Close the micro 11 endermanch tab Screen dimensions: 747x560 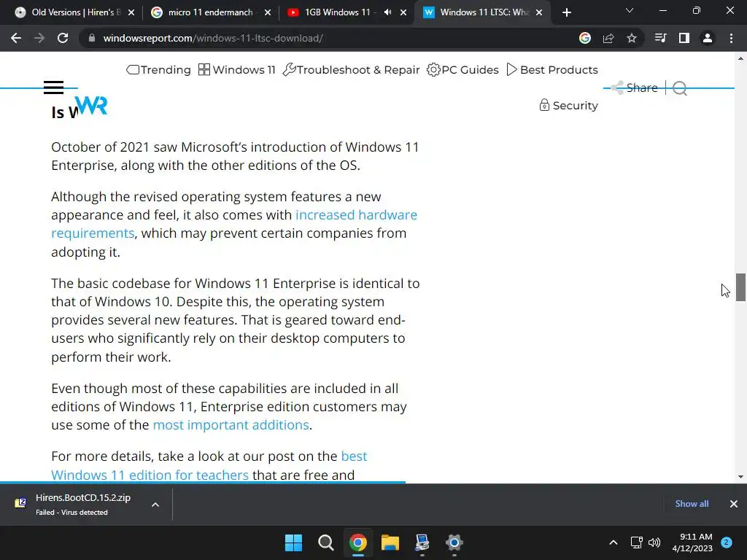(268, 12)
